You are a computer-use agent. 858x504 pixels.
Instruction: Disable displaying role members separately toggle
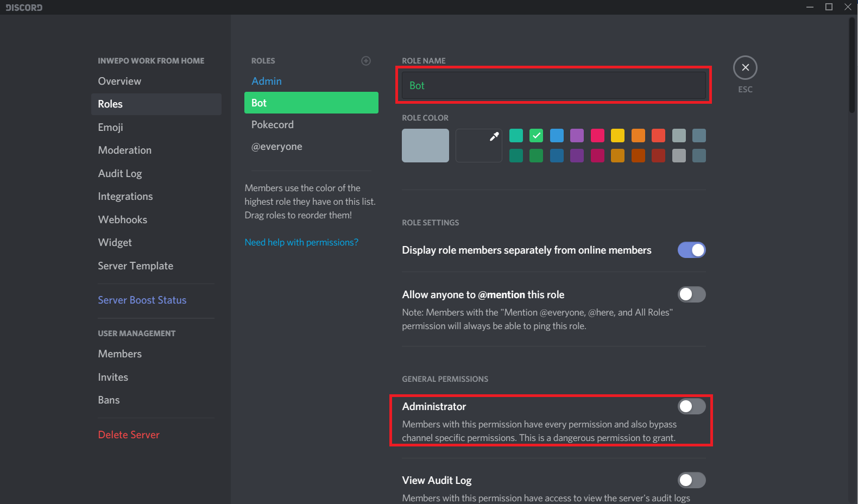[691, 250]
